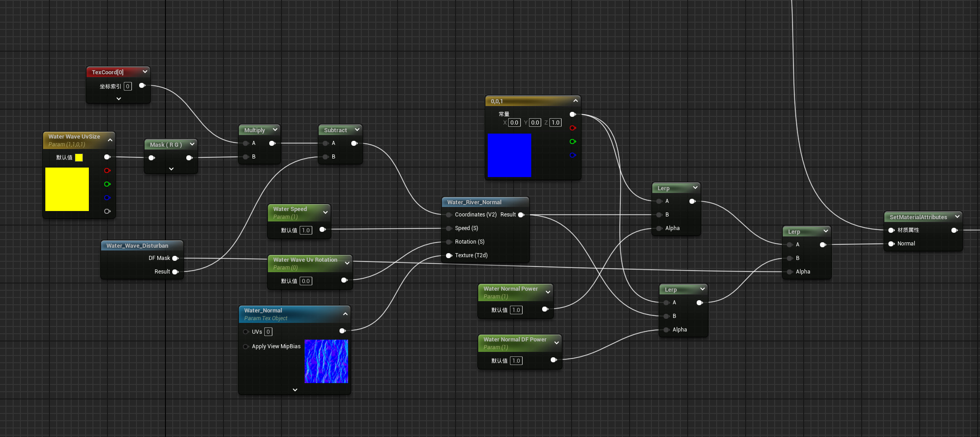
Task: Toggle the chevron of Lerp node feeding Normal
Action: (x=826, y=231)
